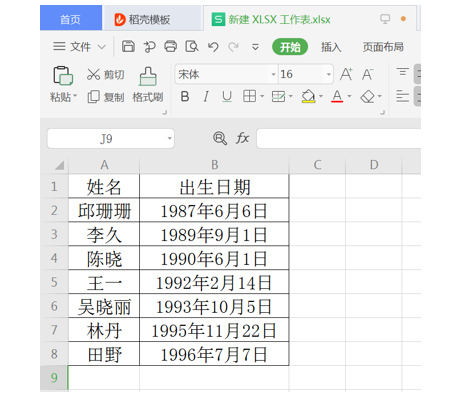Click the Select All corner triangle
Image resolution: width=467 pixels, height=397 pixels.
tap(59, 165)
